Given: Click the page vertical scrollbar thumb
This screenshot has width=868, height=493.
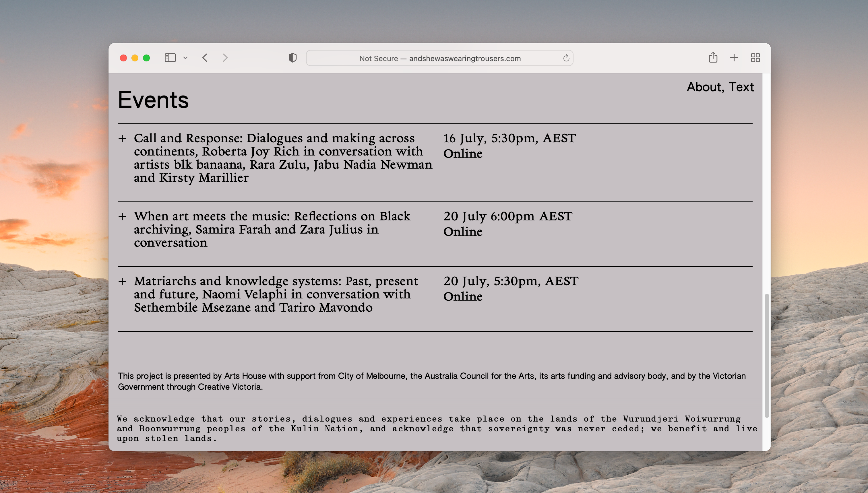Looking at the screenshot, I should pos(767,356).
